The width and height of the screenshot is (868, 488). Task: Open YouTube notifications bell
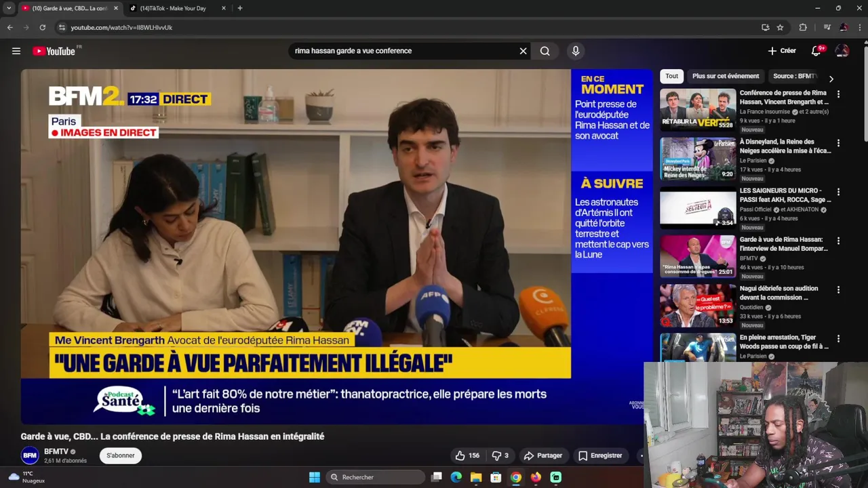pos(816,51)
